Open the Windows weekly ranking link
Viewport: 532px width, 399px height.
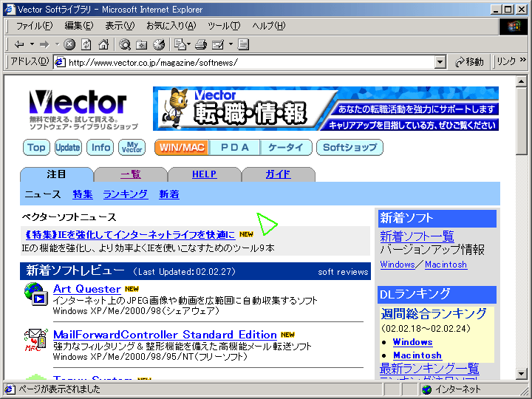coord(412,342)
